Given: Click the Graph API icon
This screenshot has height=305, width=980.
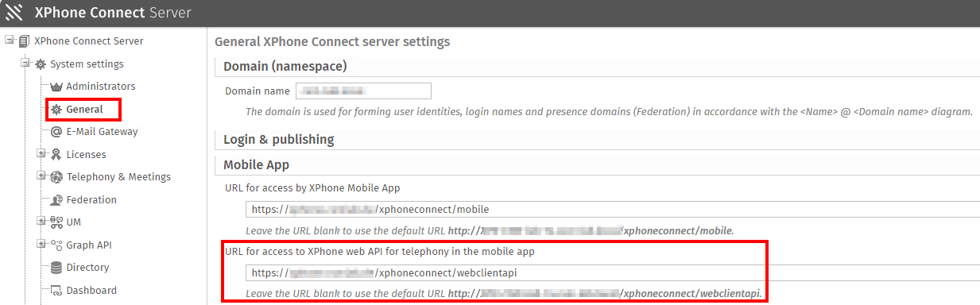Looking at the screenshot, I should pos(56,245).
